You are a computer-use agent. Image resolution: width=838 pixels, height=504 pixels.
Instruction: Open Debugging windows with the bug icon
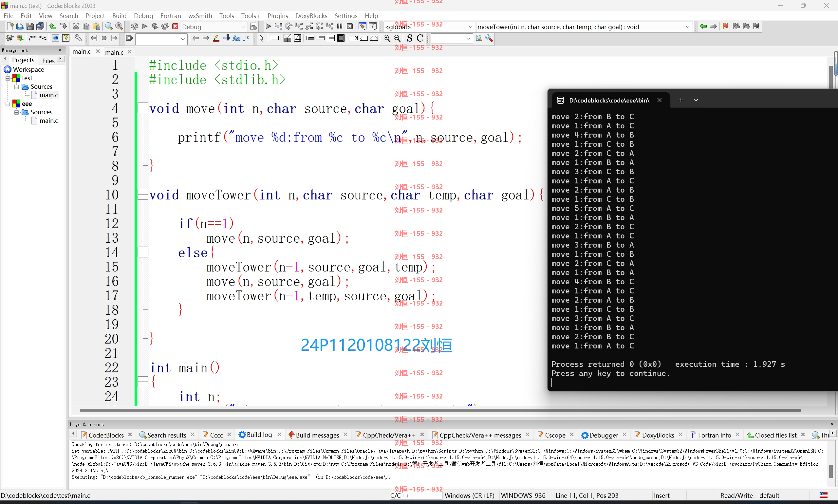(362, 26)
